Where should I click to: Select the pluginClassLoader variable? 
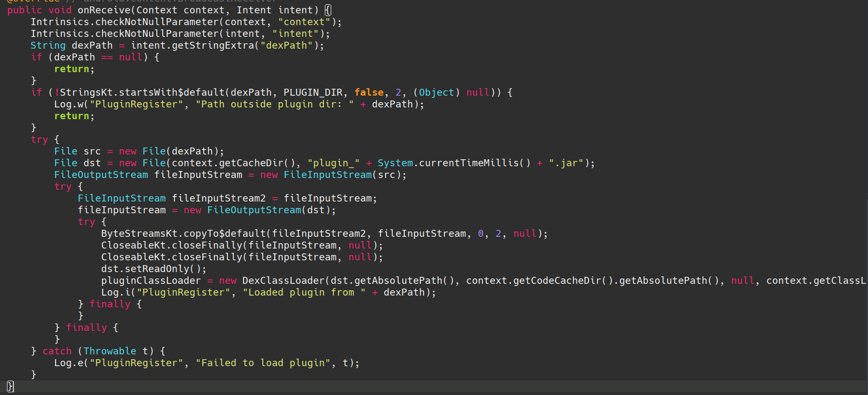click(x=151, y=281)
